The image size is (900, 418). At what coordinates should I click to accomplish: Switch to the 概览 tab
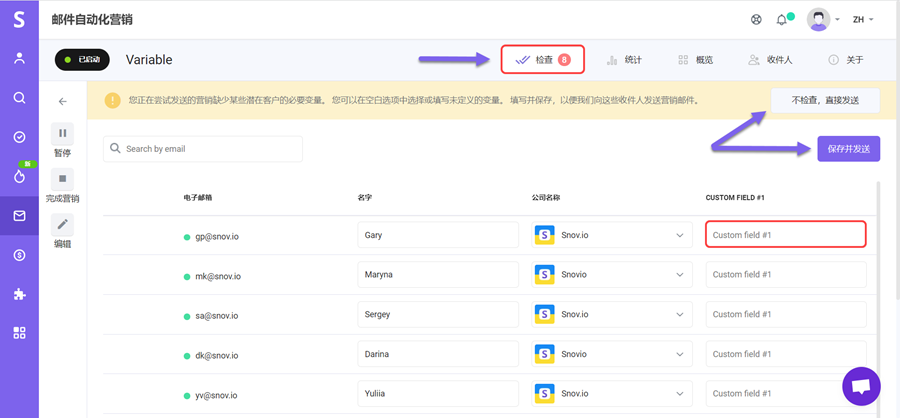click(x=696, y=60)
